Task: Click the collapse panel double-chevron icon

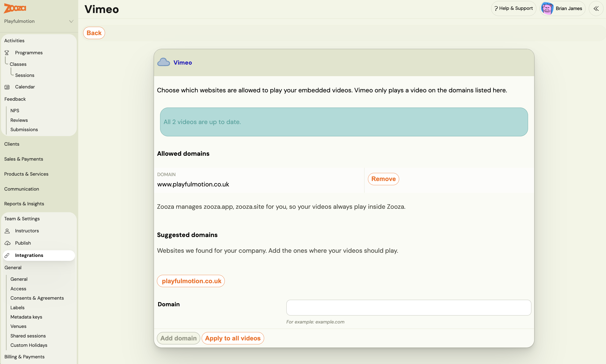Action: [x=596, y=9]
